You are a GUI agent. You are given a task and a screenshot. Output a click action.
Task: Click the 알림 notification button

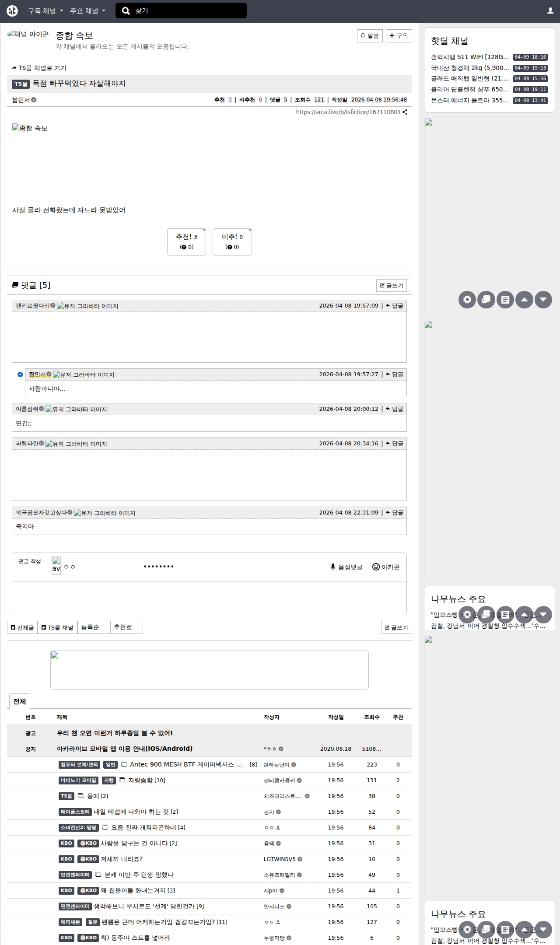click(x=370, y=36)
